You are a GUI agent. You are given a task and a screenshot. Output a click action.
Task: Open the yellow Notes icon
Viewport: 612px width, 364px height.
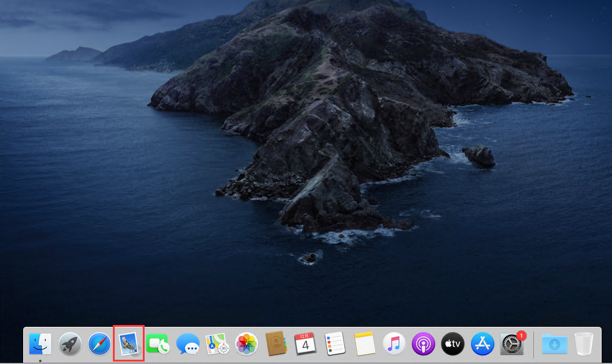tap(365, 344)
